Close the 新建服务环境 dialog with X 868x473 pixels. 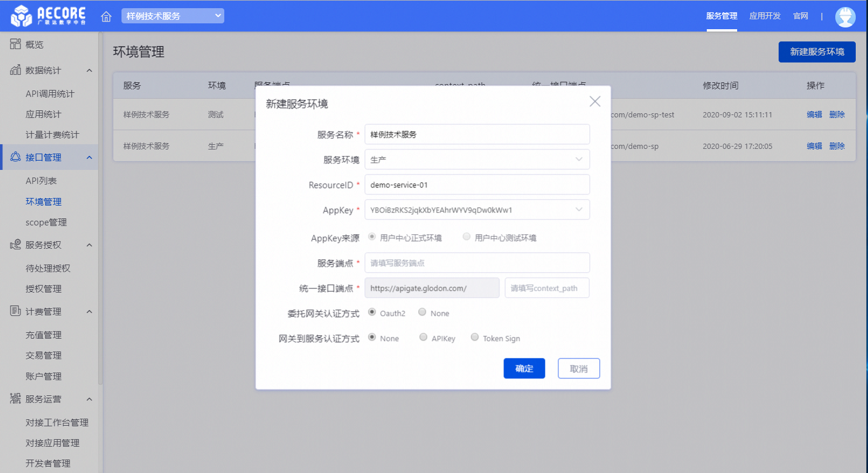coord(595,102)
